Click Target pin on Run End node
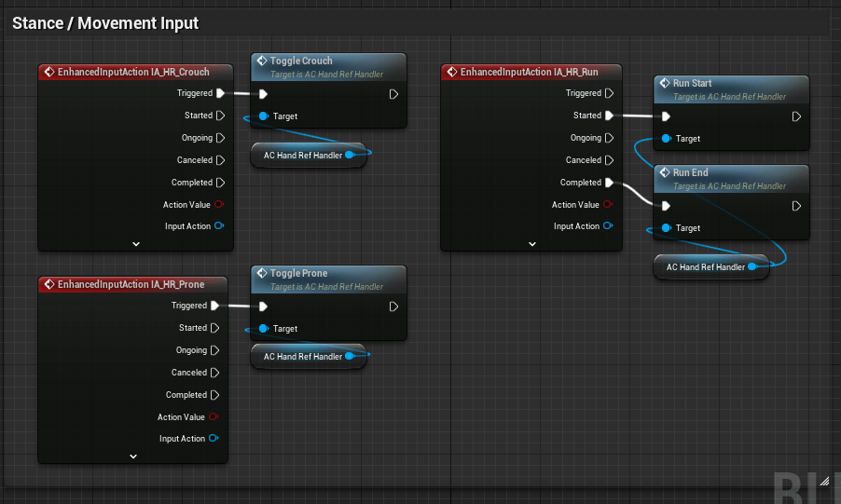This screenshot has width=841, height=504. [666, 228]
